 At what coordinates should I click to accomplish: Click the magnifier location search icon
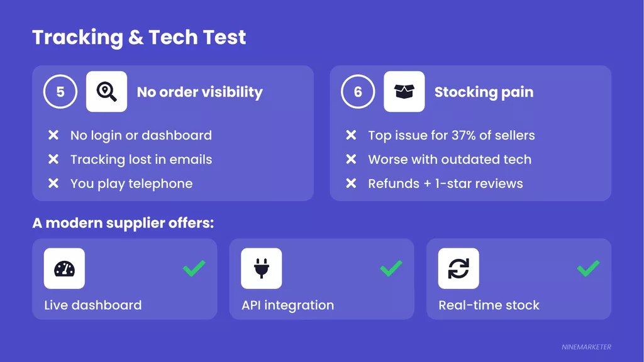click(106, 92)
